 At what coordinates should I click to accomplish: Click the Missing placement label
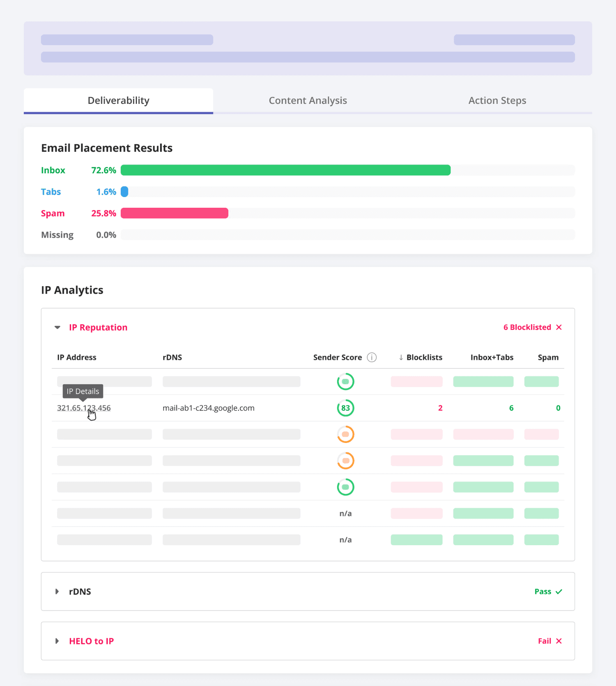pos(57,235)
